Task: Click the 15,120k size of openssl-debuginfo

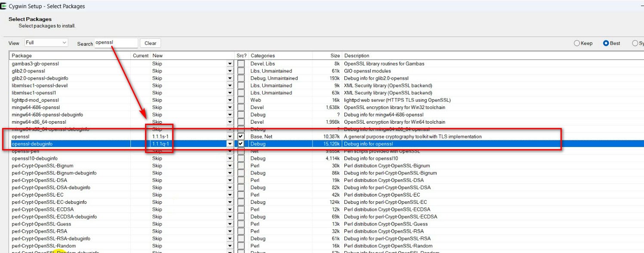Action: 331,144
